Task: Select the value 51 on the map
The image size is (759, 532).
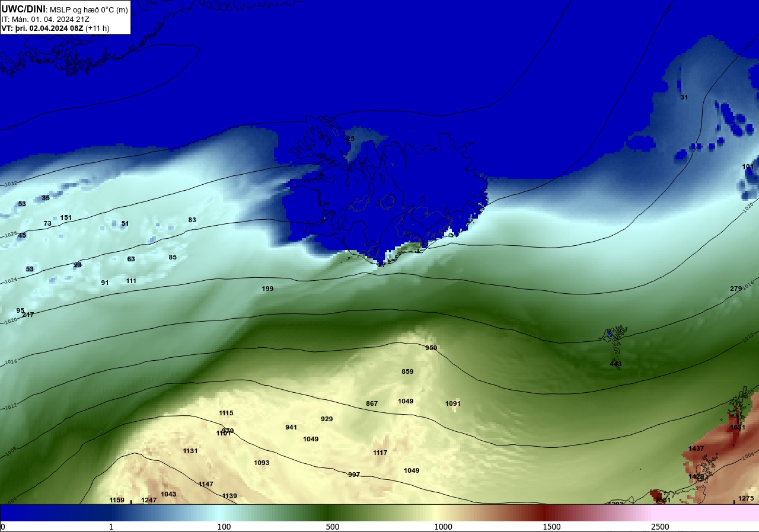Action: point(125,223)
